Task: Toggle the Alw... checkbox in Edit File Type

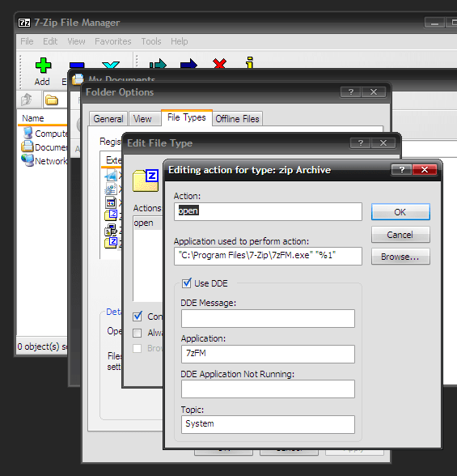Action: click(x=137, y=333)
